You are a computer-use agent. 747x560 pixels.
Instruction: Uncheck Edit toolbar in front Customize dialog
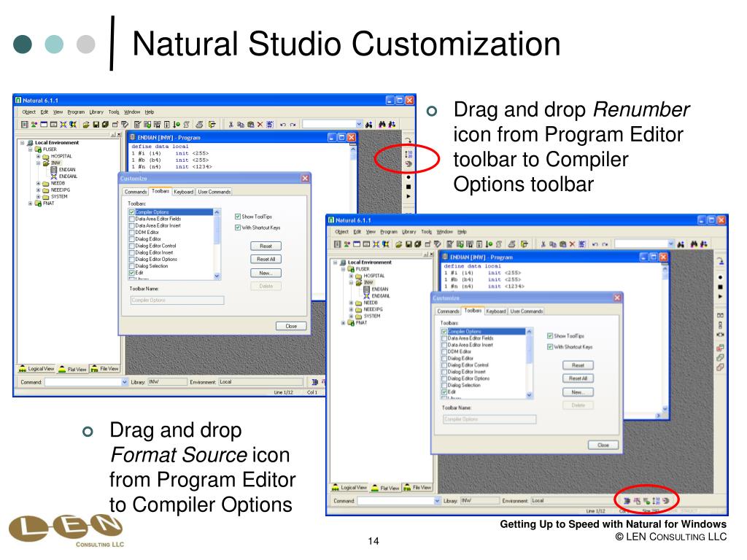tap(444, 392)
